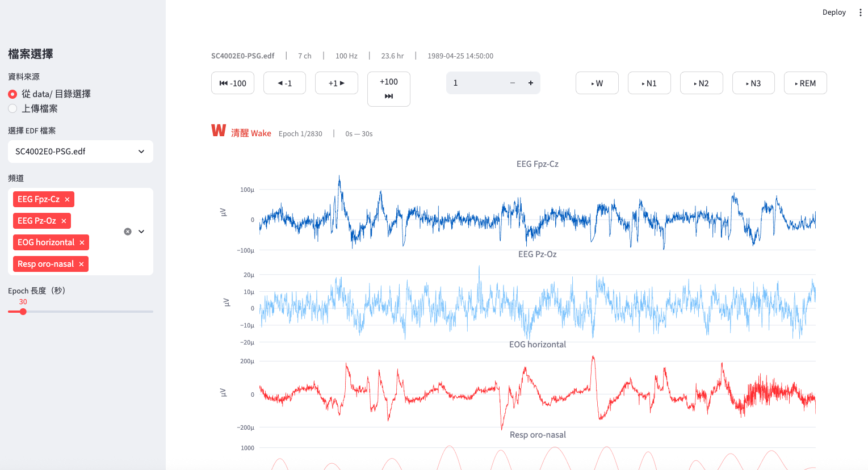868x470 pixels.
Task: Remove the EEG Pz-Oz channel tag
Action: click(x=64, y=221)
